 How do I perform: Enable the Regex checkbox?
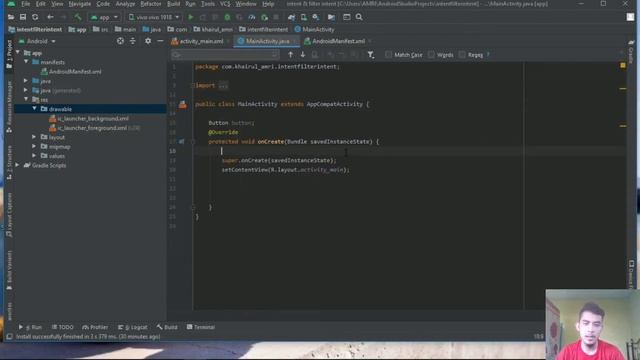[462, 55]
